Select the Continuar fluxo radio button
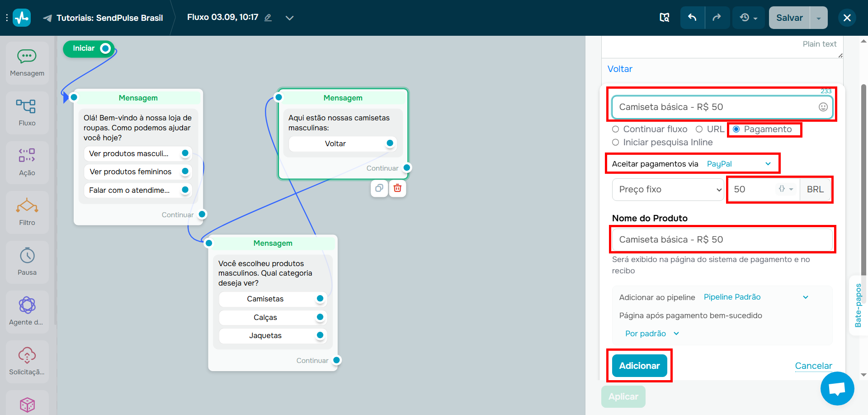This screenshot has width=868, height=415. pyautogui.click(x=615, y=129)
